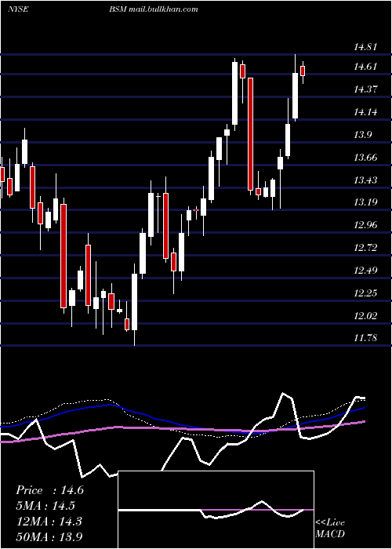
Task: Click the last red candlestick on the right
Action: point(303,71)
